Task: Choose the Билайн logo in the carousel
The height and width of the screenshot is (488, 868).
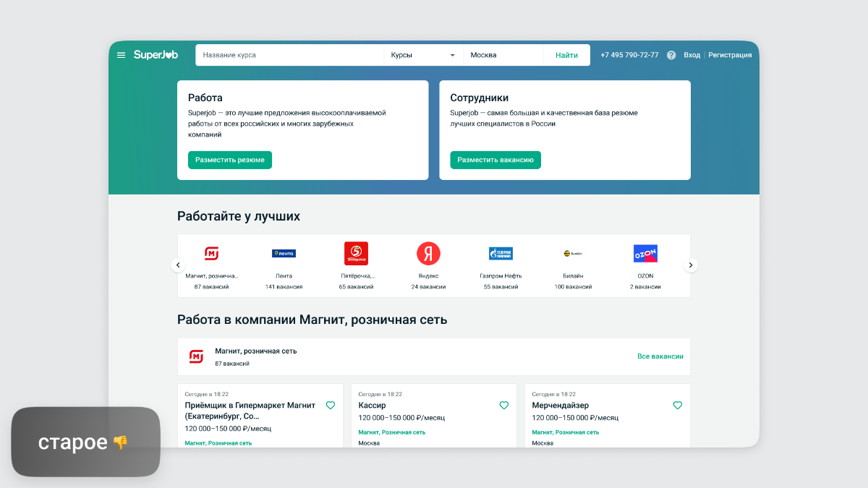Action: tap(572, 253)
